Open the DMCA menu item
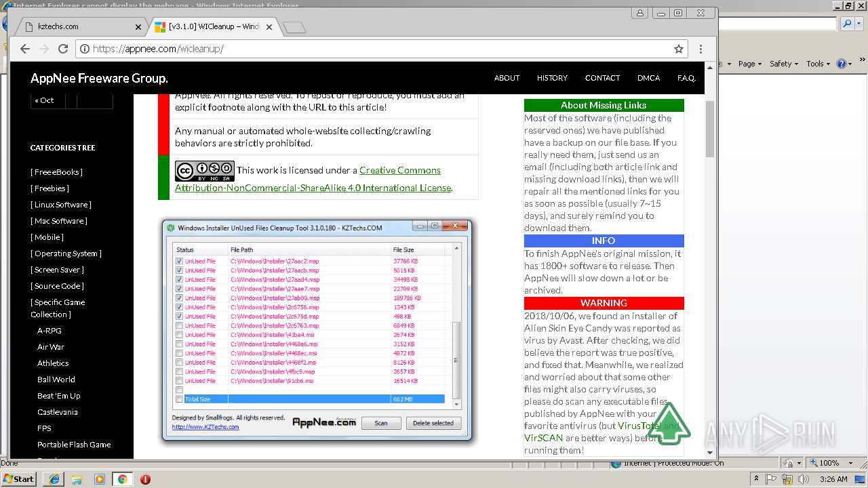 tap(648, 78)
